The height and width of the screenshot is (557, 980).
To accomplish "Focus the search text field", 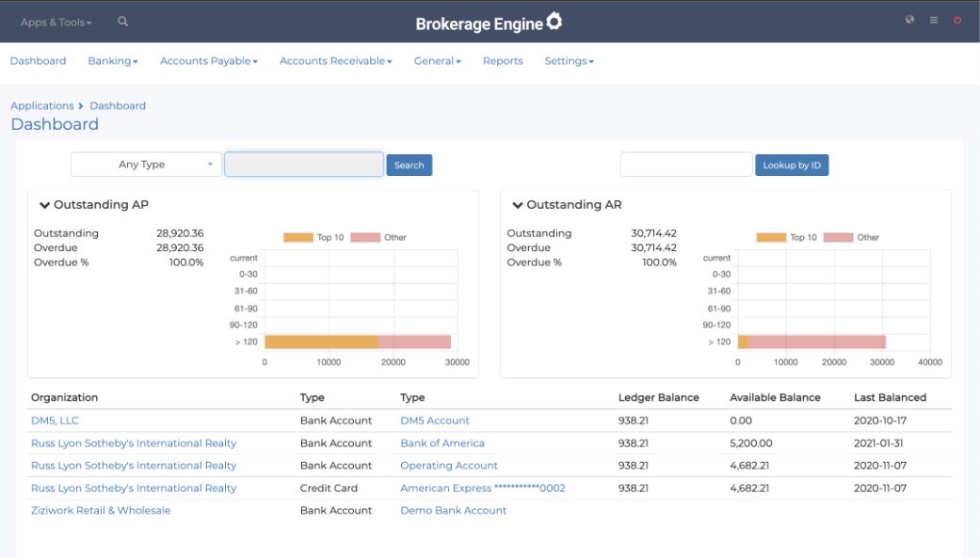I will tap(304, 165).
